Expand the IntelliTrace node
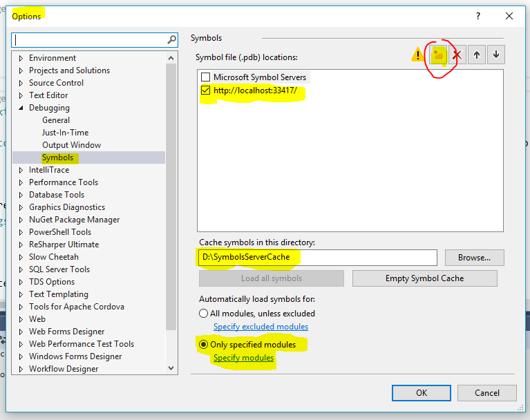This screenshot has width=530, height=420. point(21,170)
